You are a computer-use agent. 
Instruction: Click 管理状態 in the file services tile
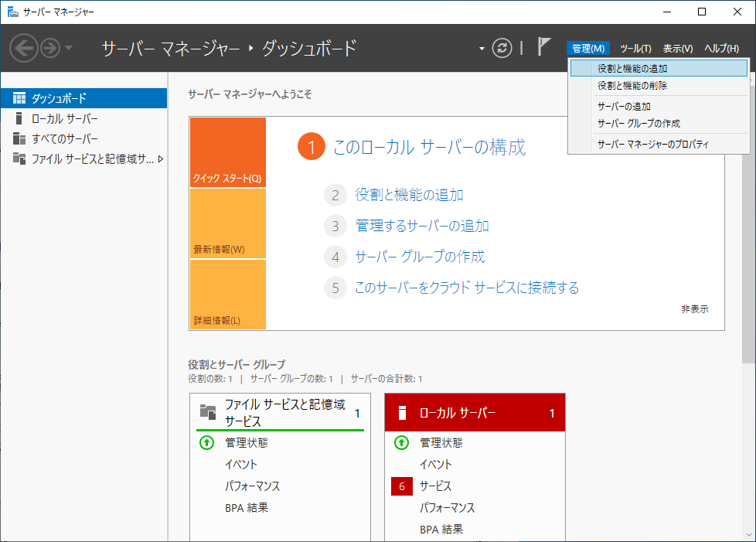pyautogui.click(x=247, y=443)
